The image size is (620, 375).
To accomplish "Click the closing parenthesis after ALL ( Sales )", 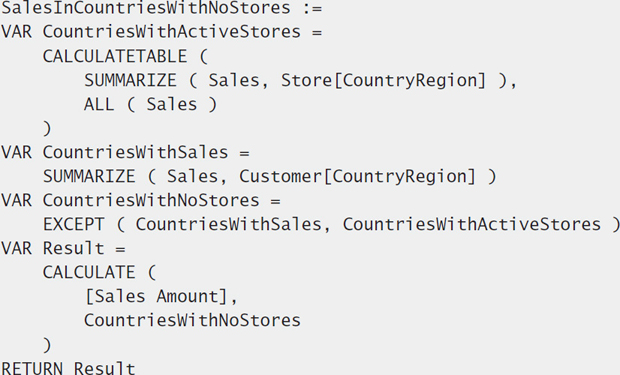I will (x=47, y=129).
